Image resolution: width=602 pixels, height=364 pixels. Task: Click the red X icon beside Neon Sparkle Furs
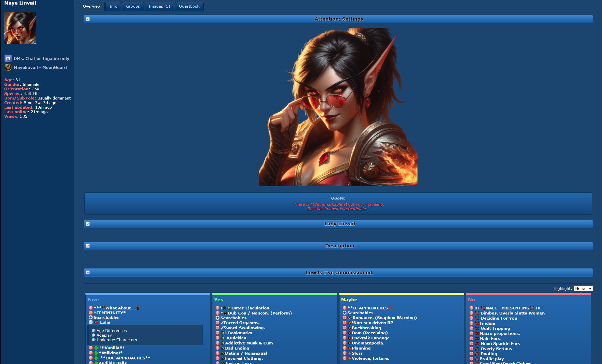tap(477, 344)
